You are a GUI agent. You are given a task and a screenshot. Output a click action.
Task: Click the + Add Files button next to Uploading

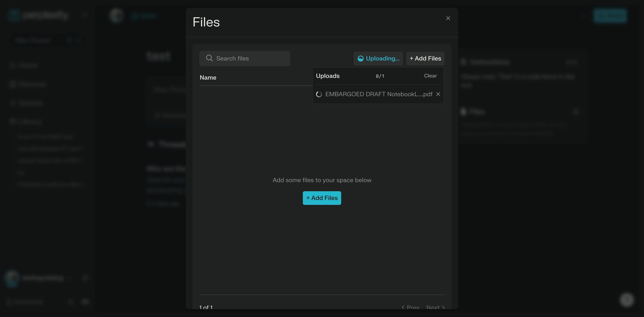coord(425,58)
